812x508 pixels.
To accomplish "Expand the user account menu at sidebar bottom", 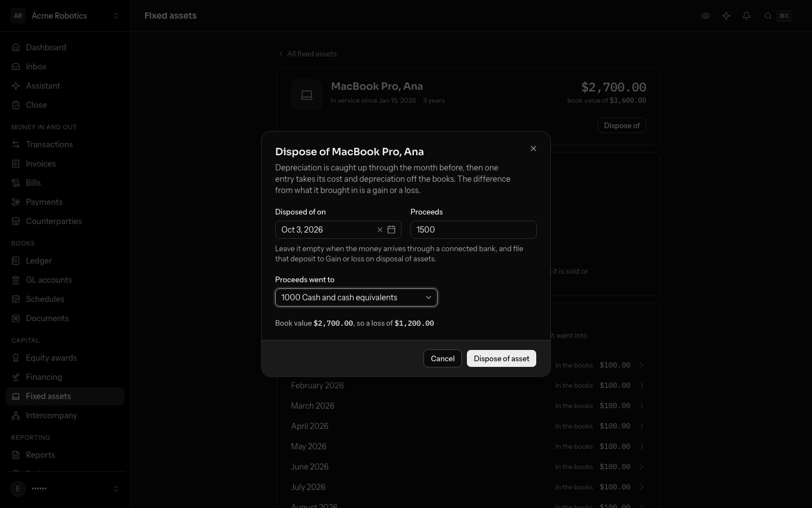I will click(116, 489).
